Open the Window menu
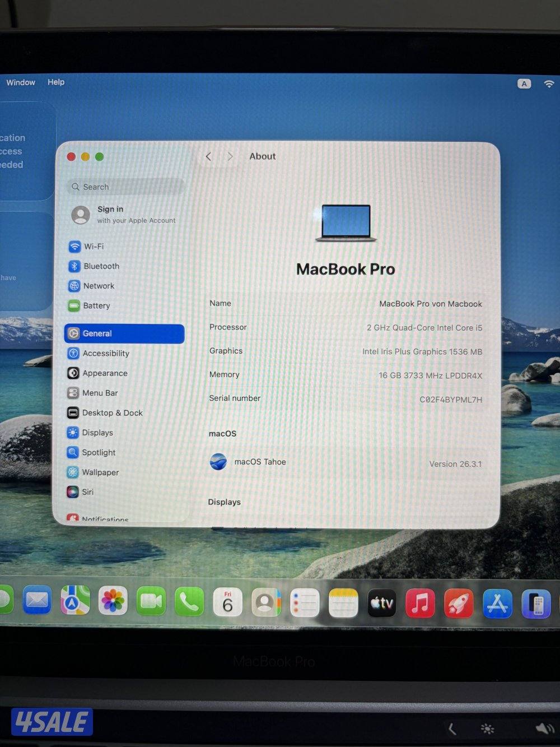560x747 pixels. 21,82
